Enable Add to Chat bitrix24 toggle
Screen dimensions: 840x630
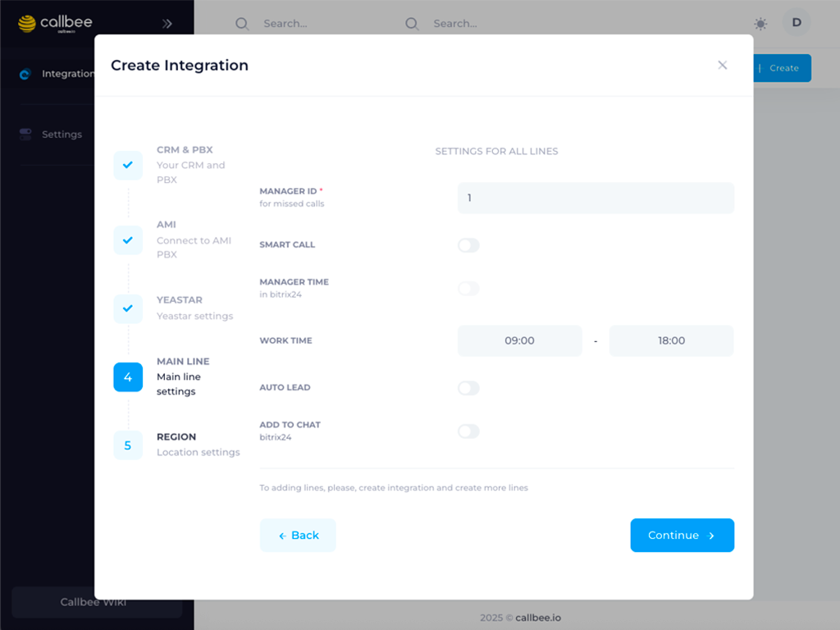coord(468,431)
